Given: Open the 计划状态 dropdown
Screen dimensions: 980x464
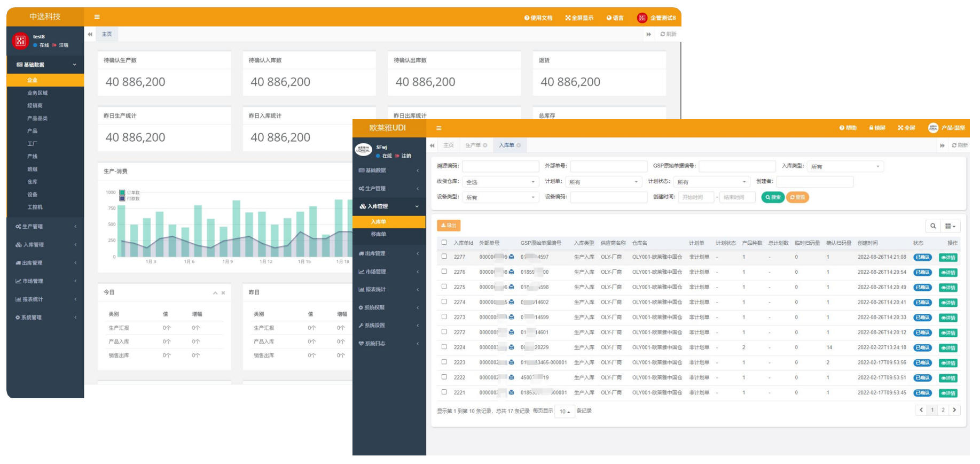Looking at the screenshot, I should 711,182.
